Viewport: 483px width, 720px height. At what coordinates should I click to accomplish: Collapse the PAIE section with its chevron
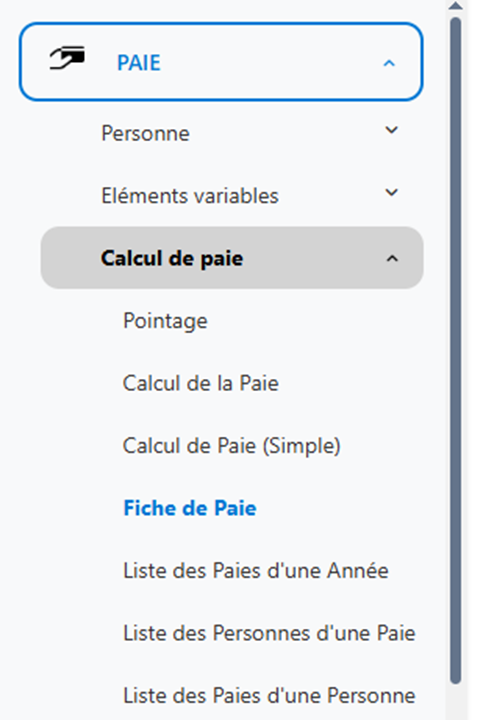[x=389, y=63]
